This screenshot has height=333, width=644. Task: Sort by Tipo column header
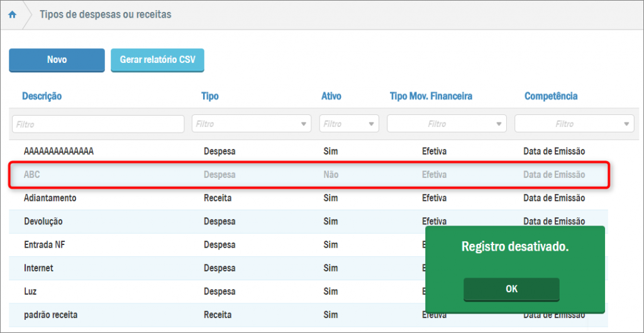(210, 96)
